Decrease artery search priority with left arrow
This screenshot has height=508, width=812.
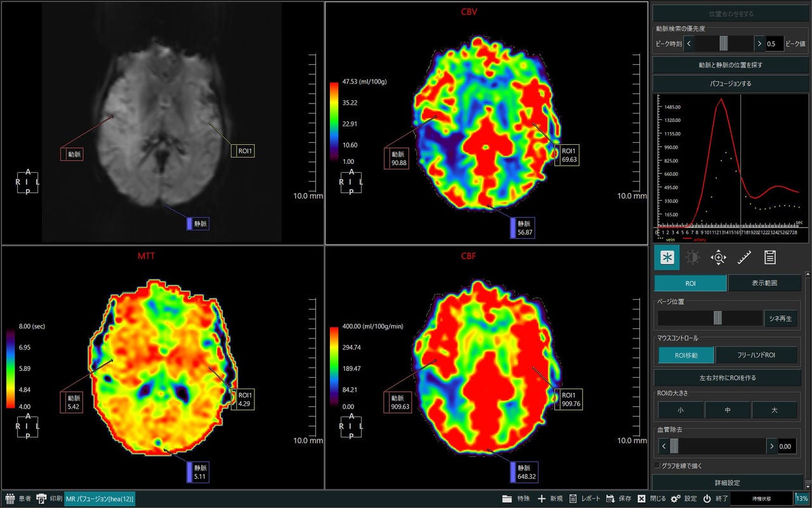690,44
